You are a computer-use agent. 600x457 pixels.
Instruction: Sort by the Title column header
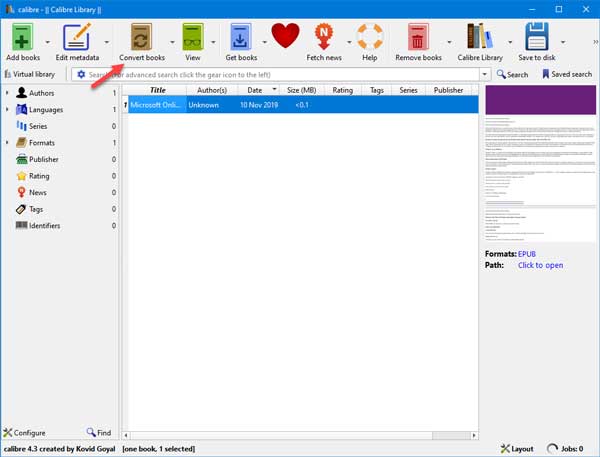[157, 90]
